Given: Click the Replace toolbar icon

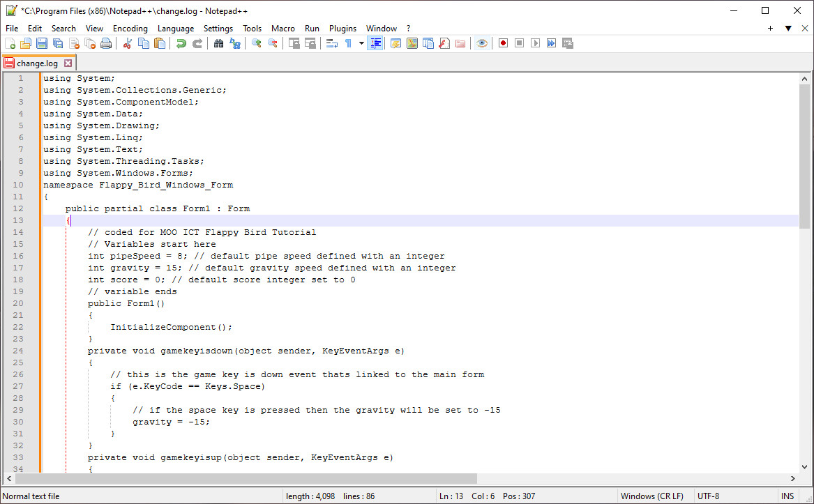Looking at the screenshot, I should [x=235, y=43].
